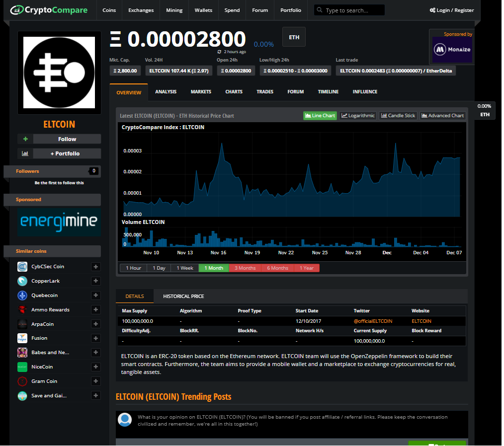The image size is (504, 446).
Task: Select the 1 Year time range
Action: pyautogui.click(x=307, y=268)
